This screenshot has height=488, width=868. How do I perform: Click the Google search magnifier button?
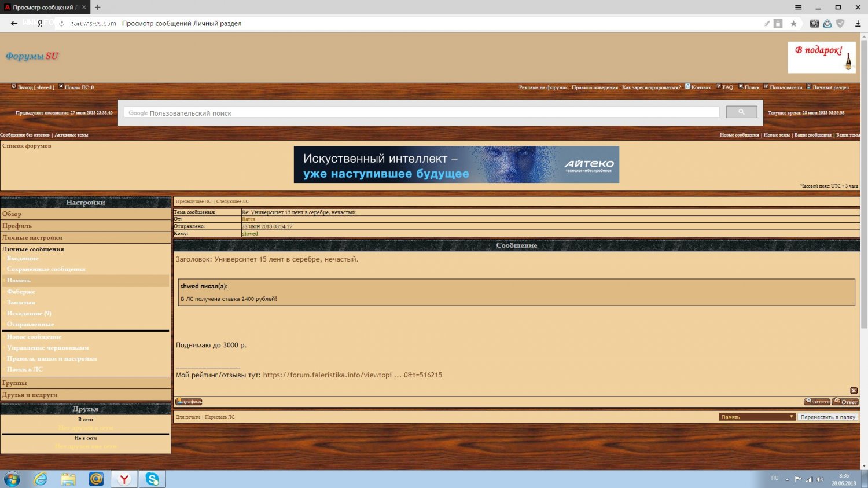click(x=741, y=112)
